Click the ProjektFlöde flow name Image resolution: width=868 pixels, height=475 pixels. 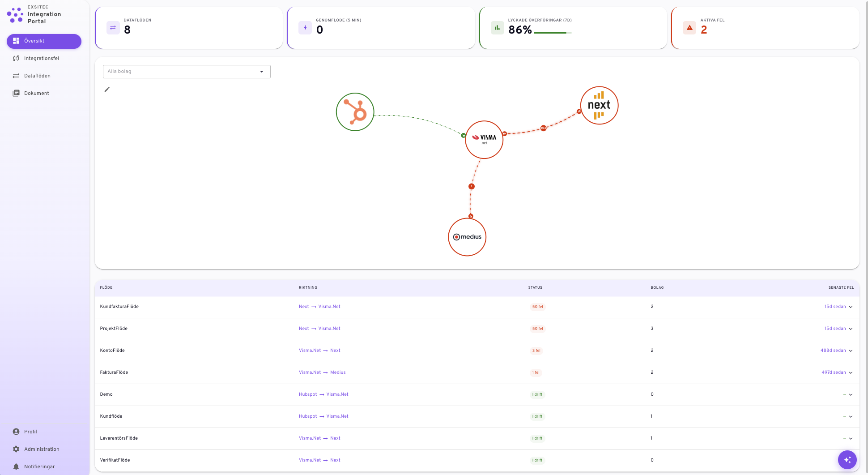pyautogui.click(x=114, y=329)
